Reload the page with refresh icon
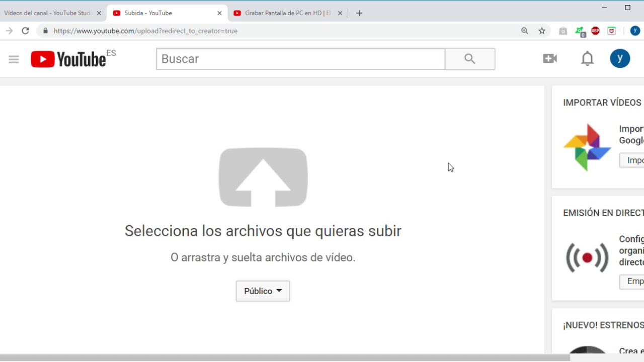The width and height of the screenshot is (644, 362). click(x=25, y=31)
